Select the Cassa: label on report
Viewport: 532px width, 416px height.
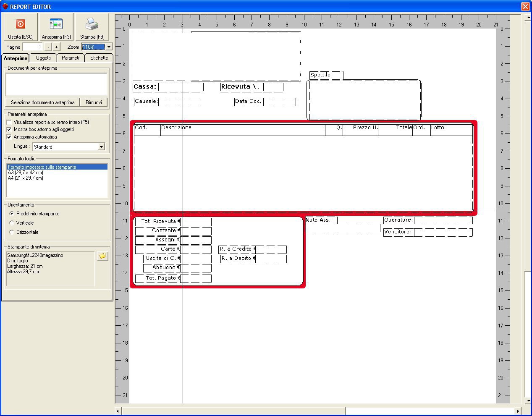145,87
